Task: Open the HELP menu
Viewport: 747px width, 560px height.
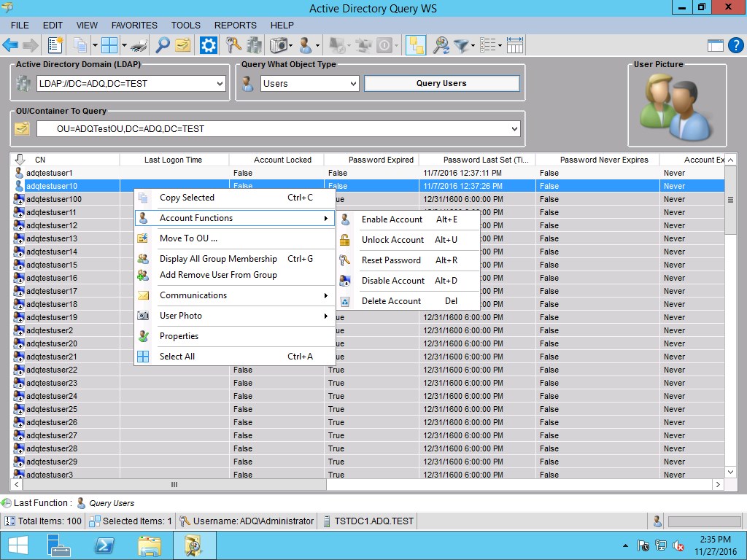Action: click(x=282, y=26)
